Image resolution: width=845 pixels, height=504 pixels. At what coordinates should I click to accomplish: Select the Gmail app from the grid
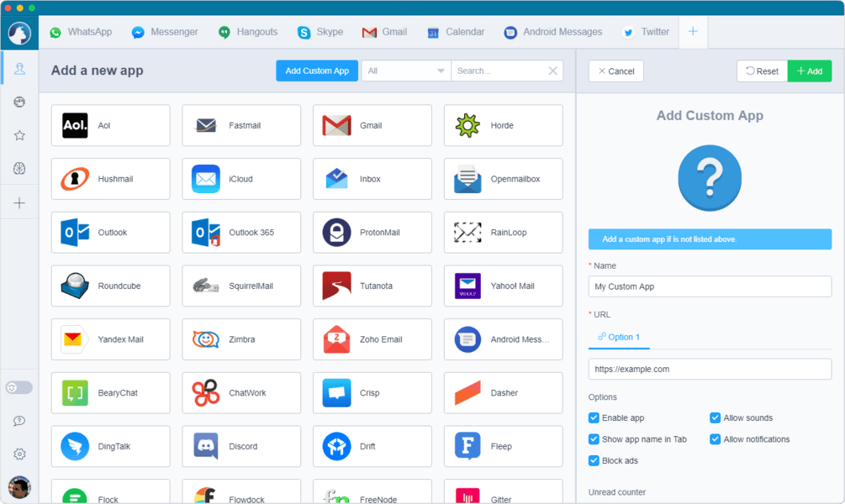tap(372, 125)
